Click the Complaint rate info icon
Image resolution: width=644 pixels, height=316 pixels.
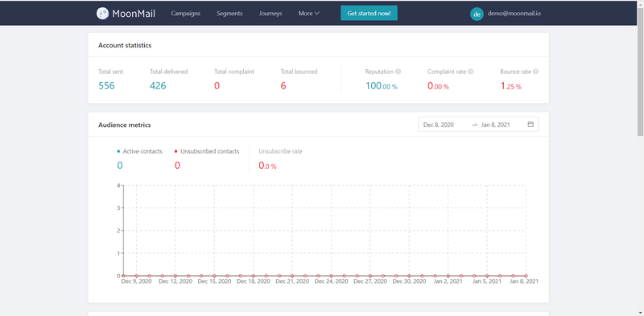click(471, 72)
